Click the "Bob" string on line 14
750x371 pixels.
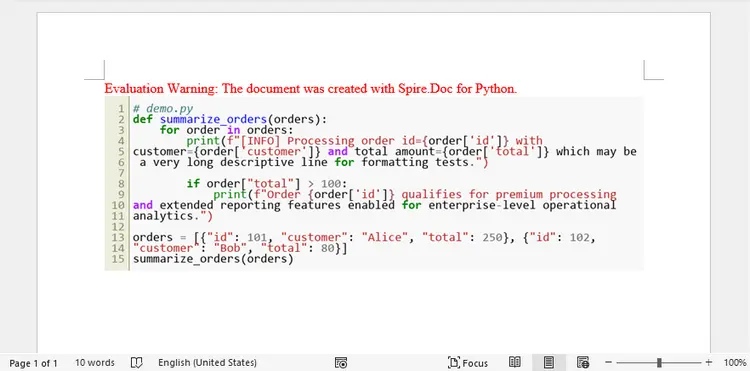[x=230, y=248]
